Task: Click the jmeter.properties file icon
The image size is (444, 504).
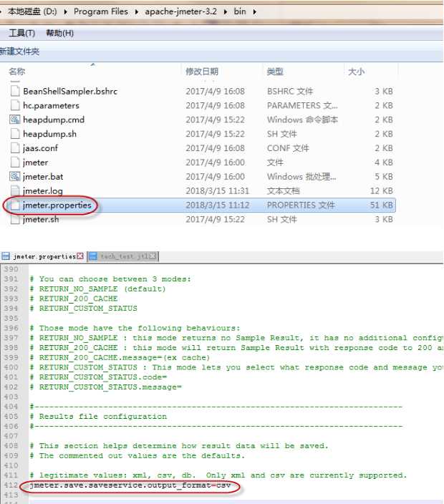Action: pos(15,205)
